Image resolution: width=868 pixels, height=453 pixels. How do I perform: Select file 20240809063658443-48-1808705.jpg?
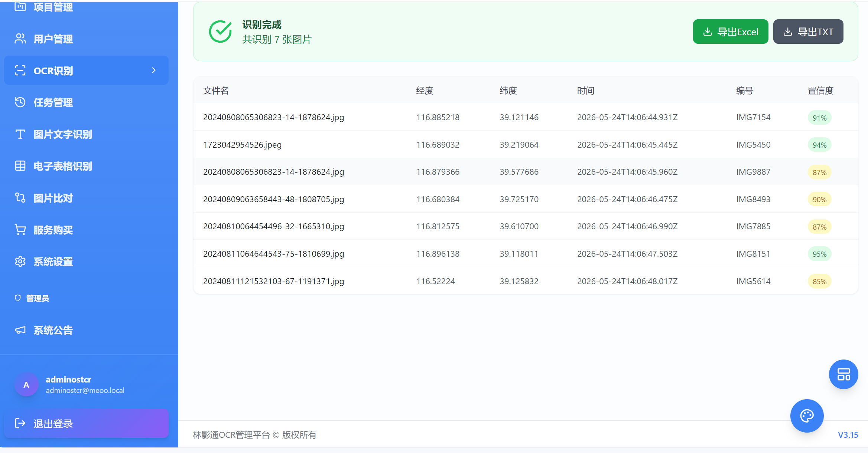pyautogui.click(x=274, y=199)
